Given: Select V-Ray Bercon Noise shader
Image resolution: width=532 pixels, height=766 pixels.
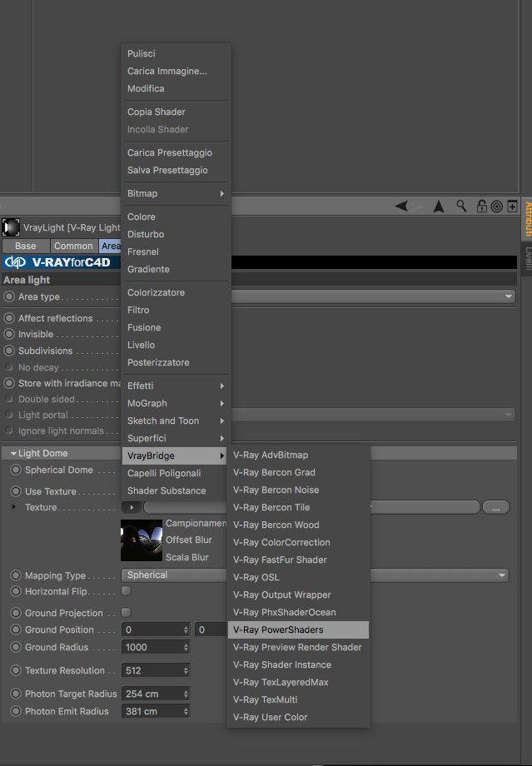Looking at the screenshot, I should coord(298,490).
